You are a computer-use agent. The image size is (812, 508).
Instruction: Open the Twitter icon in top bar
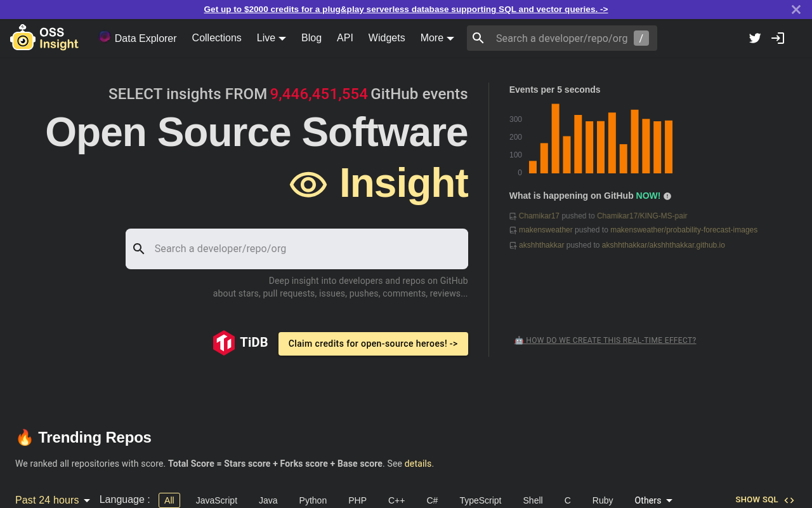click(x=754, y=38)
